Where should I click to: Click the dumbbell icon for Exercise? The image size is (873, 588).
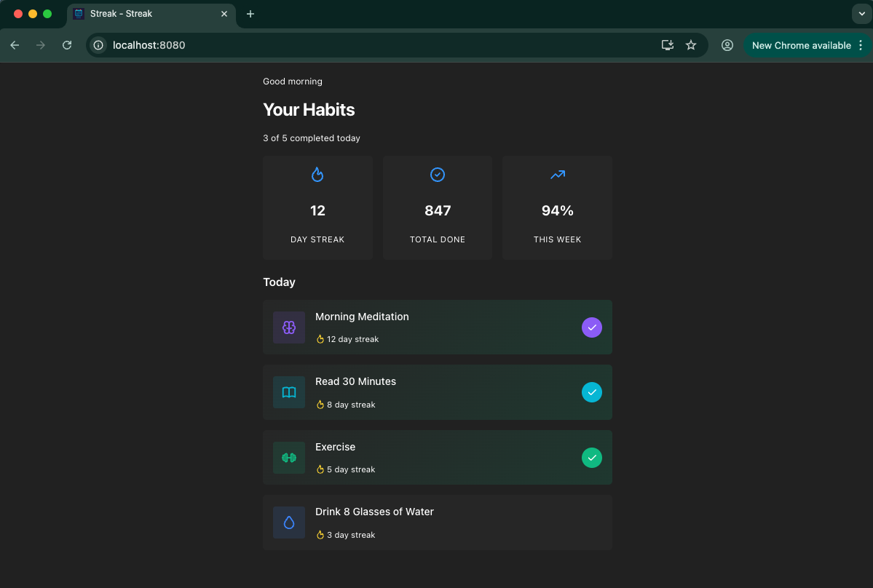(288, 458)
